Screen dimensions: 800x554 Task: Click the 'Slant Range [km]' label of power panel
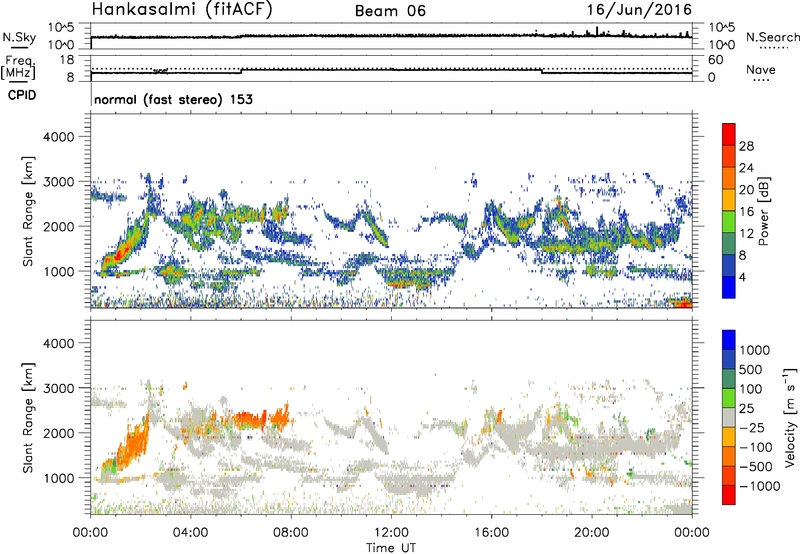(29, 211)
